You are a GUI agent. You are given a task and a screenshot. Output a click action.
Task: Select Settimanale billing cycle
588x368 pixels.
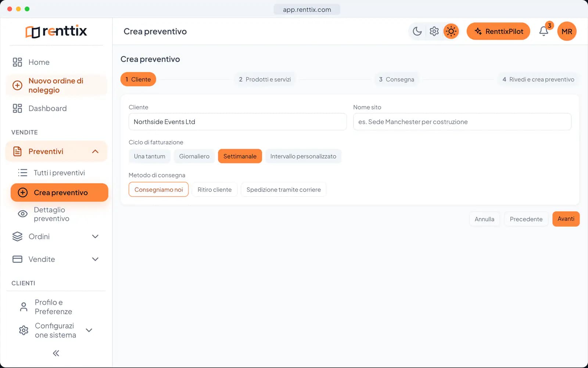point(240,156)
